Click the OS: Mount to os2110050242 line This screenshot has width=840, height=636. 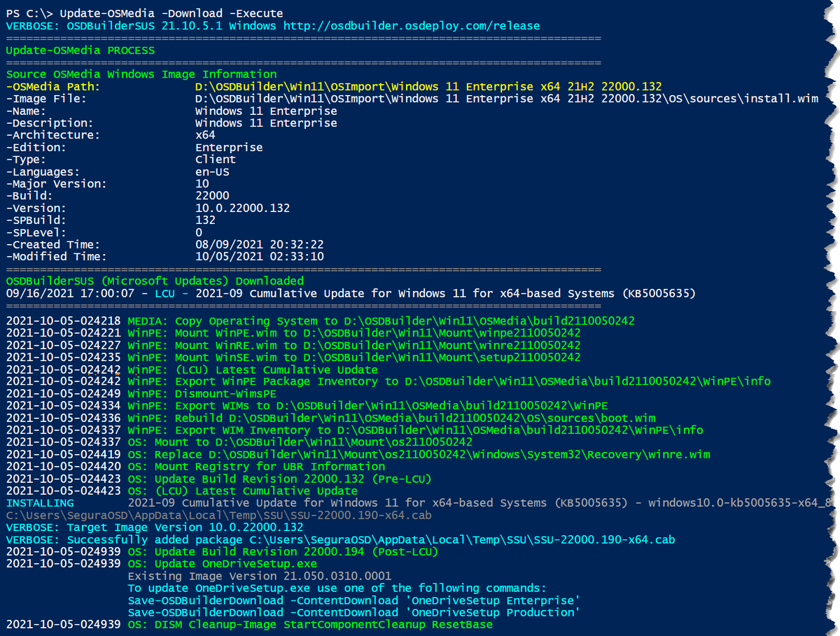239,442
